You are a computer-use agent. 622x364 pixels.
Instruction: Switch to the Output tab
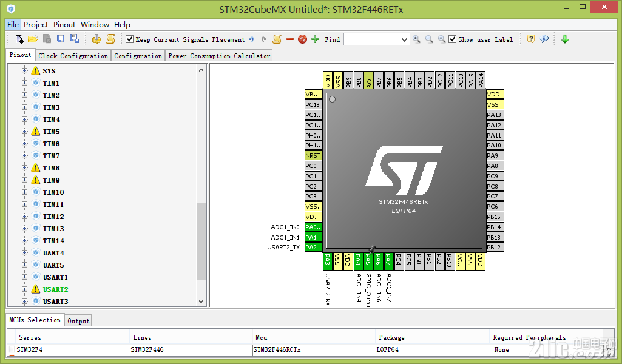78,321
